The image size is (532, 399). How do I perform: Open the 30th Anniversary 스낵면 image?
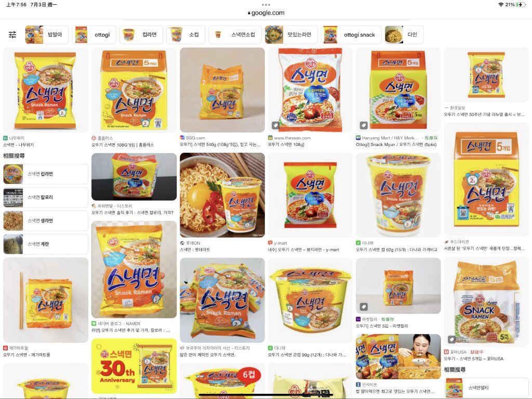(x=134, y=366)
